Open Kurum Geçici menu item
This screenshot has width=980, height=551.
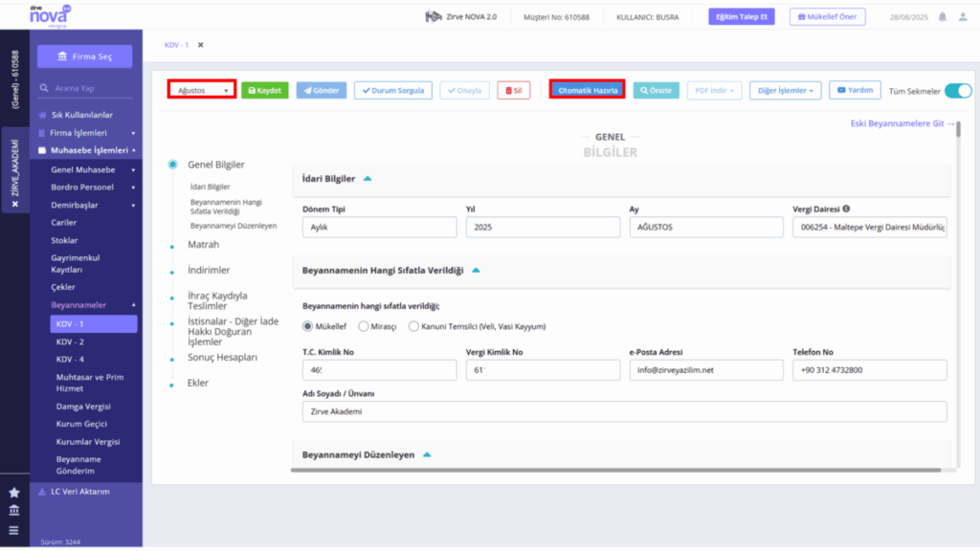click(x=81, y=424)
